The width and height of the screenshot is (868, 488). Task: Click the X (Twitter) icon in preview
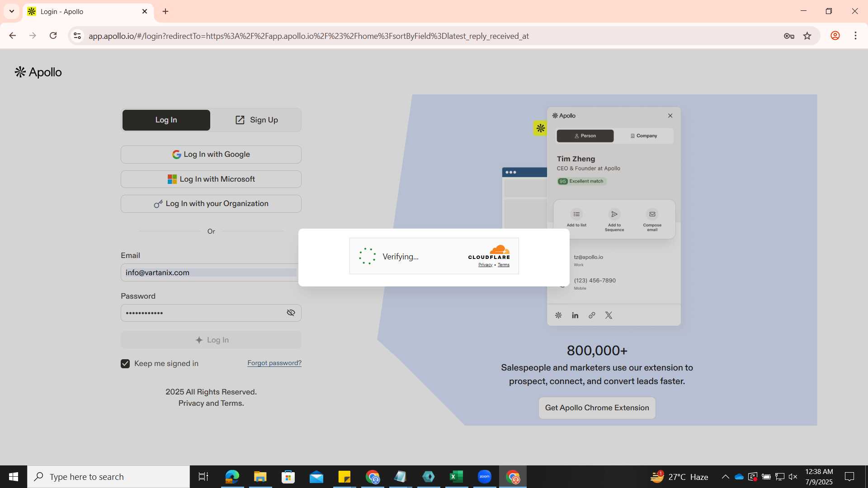[609, 315]
